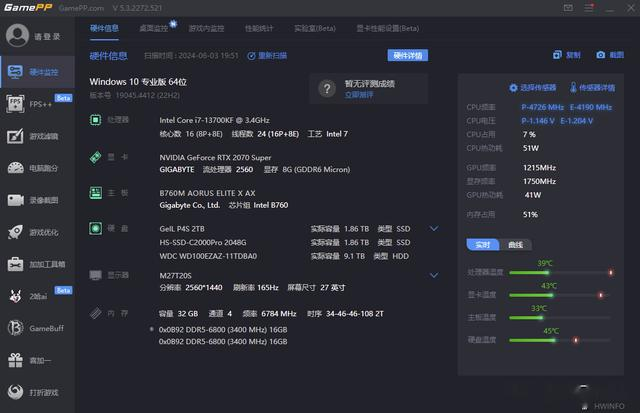Viewport: 640px width, 413px height.
Task: Open the 2哈ai Beta sidebar item
Action: (x=38, y=296)
